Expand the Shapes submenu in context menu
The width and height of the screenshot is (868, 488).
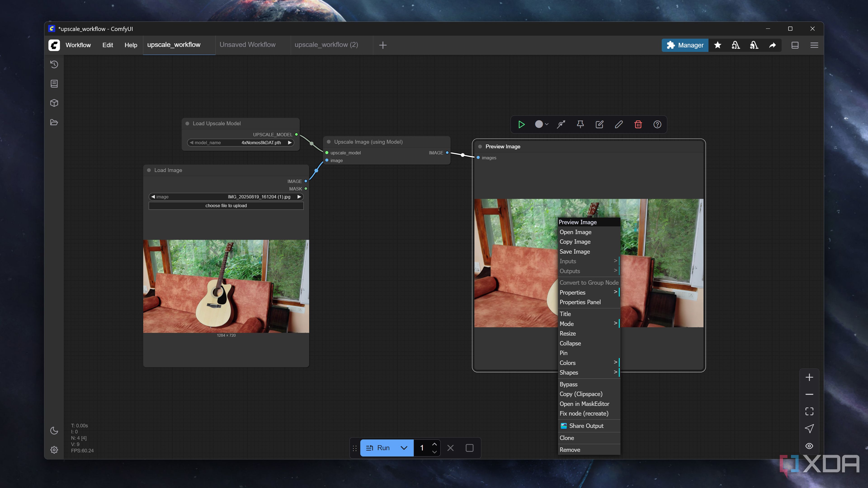[589, 373]
